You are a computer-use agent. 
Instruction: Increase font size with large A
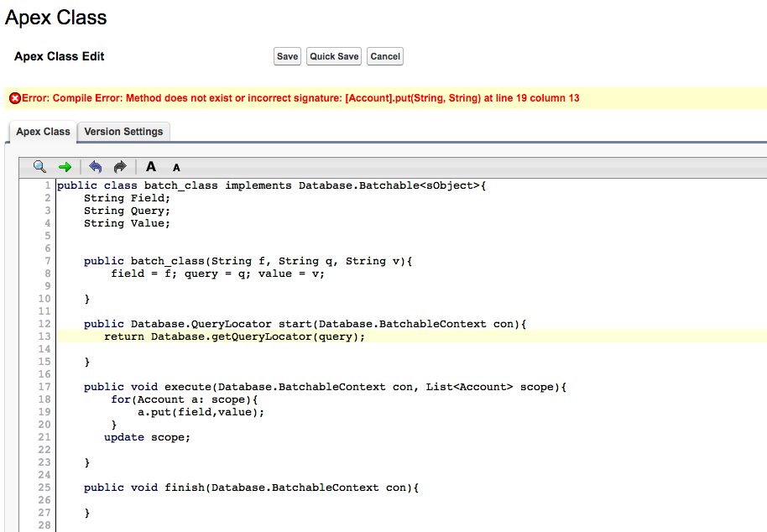click(151, 167)
